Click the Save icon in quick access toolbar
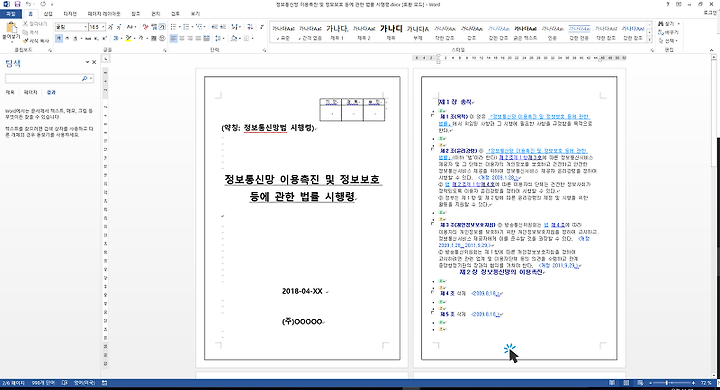The height and width of the screenshot is (390, 720). [17, 4]
